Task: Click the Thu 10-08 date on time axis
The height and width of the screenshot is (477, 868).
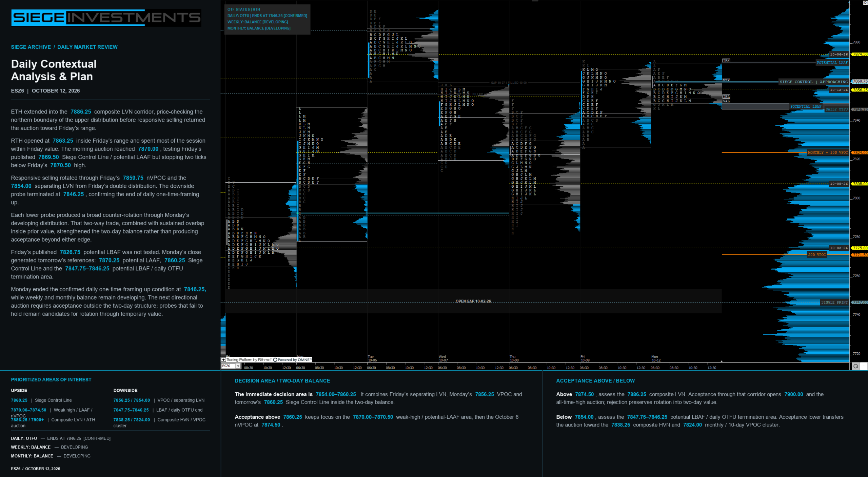Action: click(514, 358)
